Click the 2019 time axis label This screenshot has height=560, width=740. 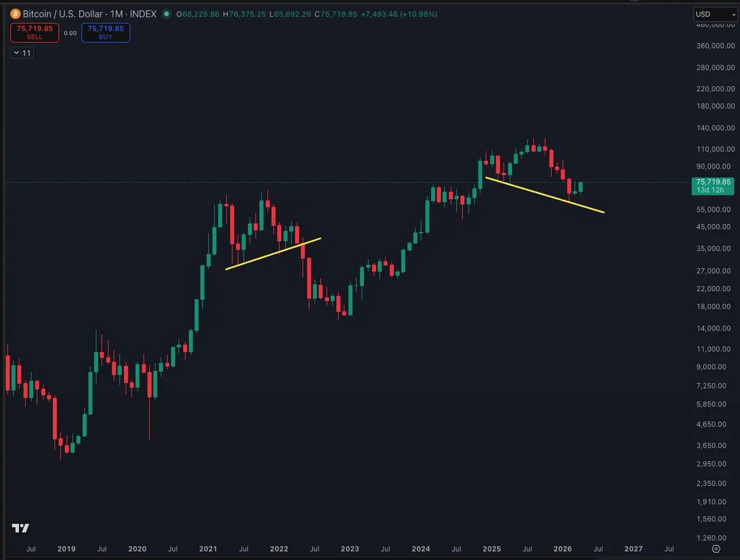tap(66, 548)
